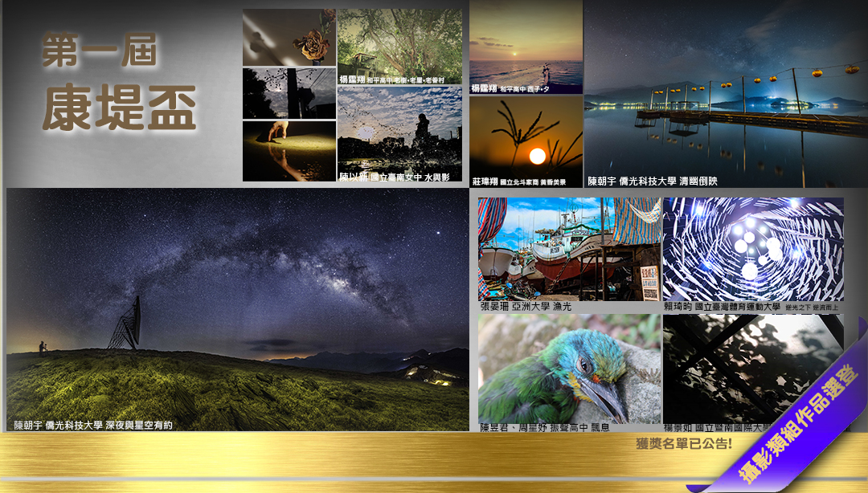Open the seaside sunset couple photo
The image size is (868, 493).
526,44
